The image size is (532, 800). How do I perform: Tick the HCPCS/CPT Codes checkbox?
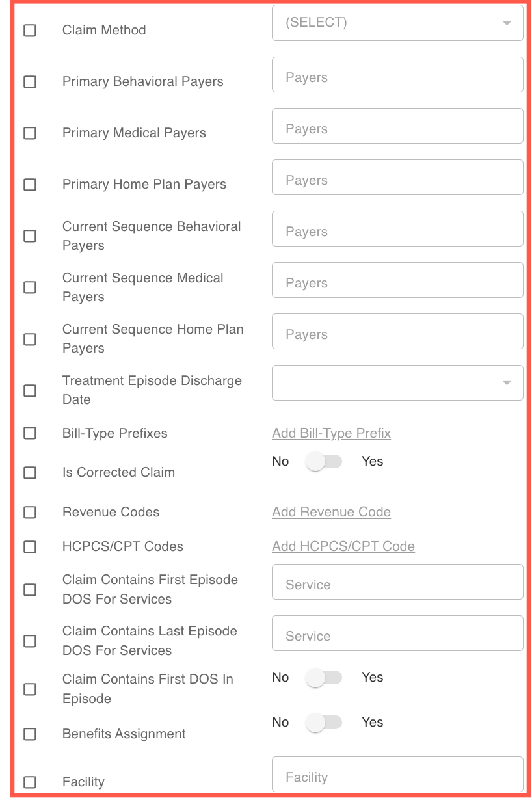point(30,547)
